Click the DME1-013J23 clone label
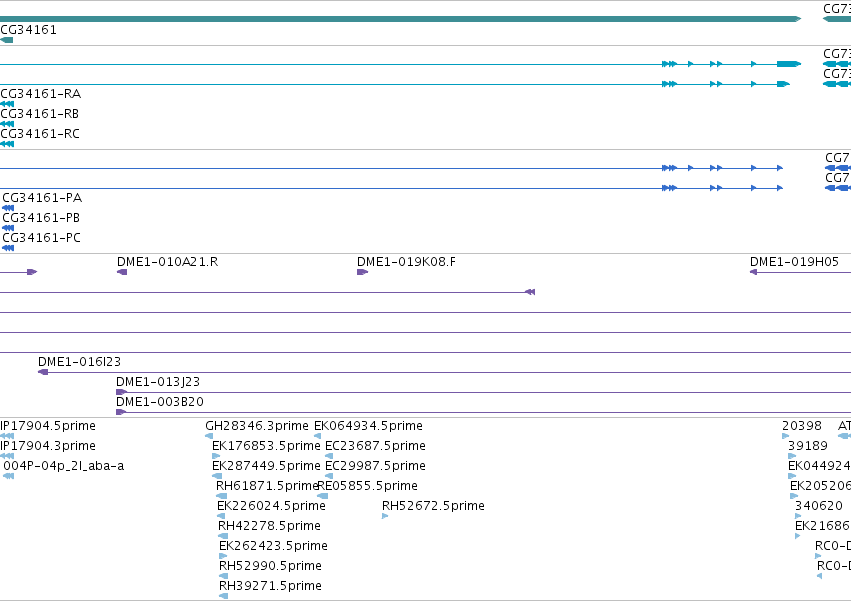The image size is (851, 601). coord(158,382)
